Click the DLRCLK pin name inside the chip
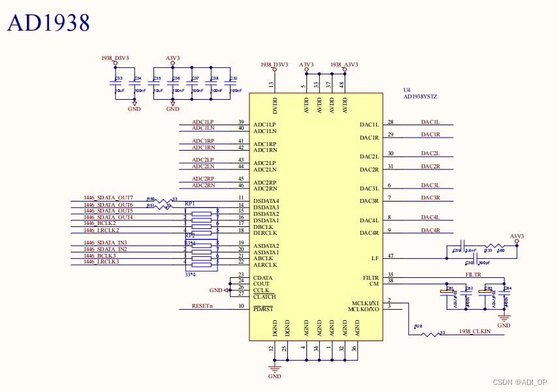The image size is (557, 392). pyautogui.click(x=265, y=233)
